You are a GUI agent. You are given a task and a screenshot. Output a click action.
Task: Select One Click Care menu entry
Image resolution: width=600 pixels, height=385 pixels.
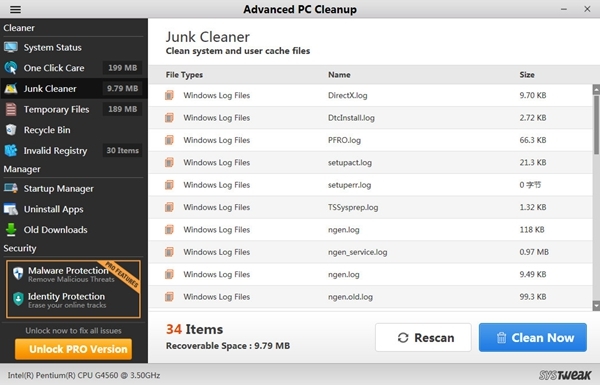[x=74, y=68]
